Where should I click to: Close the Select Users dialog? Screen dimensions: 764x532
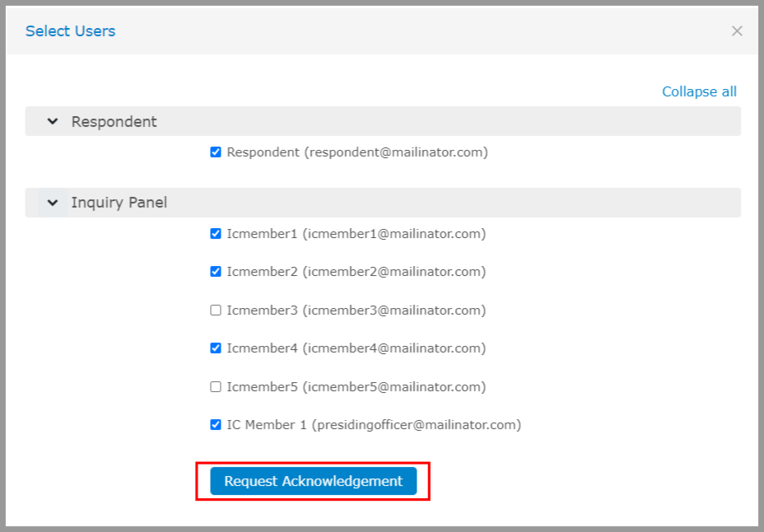737,31
